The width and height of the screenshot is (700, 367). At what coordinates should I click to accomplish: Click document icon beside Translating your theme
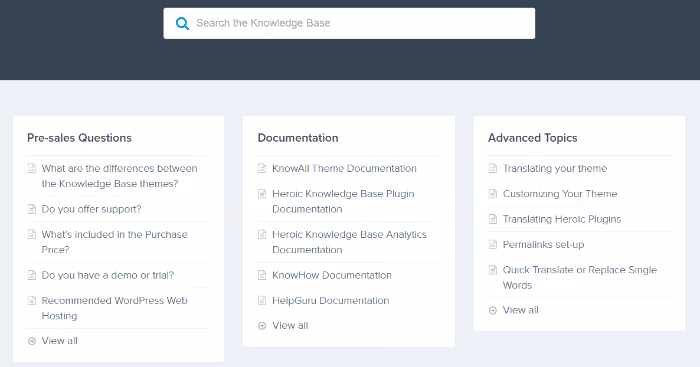point(492,168)
